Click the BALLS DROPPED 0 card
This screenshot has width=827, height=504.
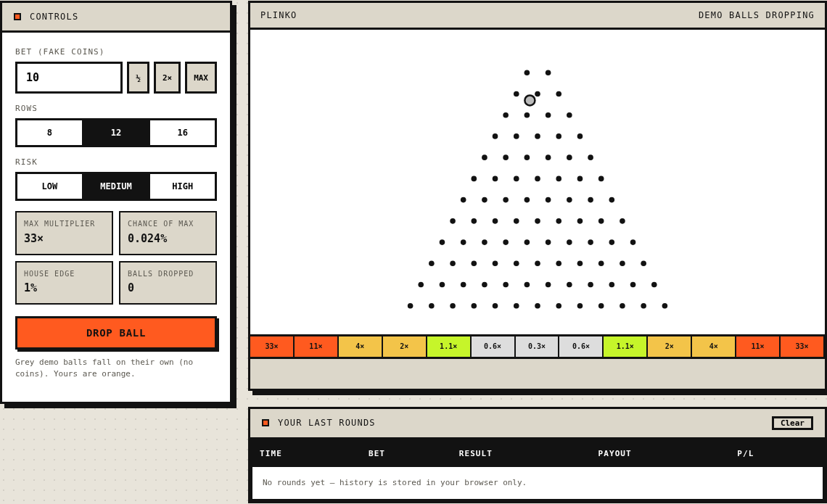[x=168, y=283]
